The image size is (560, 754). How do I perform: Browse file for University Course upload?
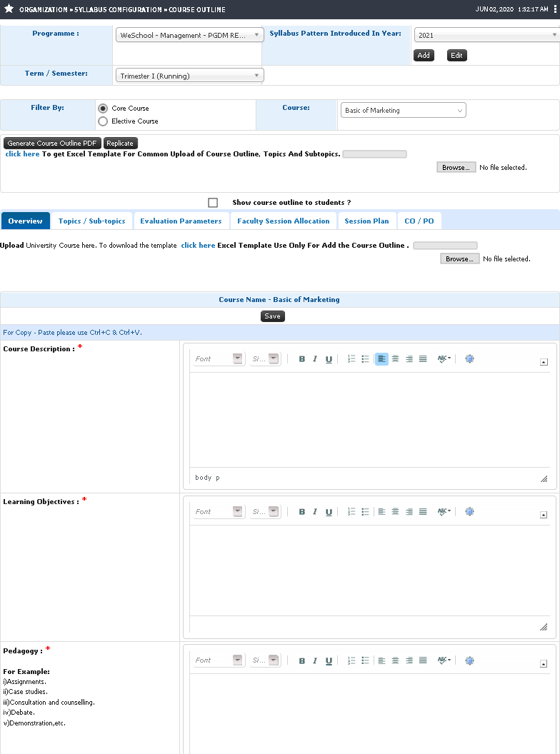(x=459, y=258)
